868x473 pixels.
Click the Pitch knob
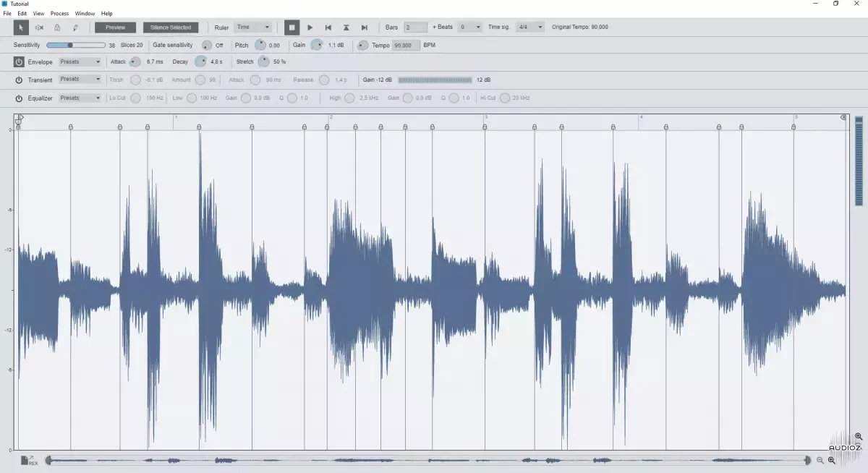[x=260, y=45]
